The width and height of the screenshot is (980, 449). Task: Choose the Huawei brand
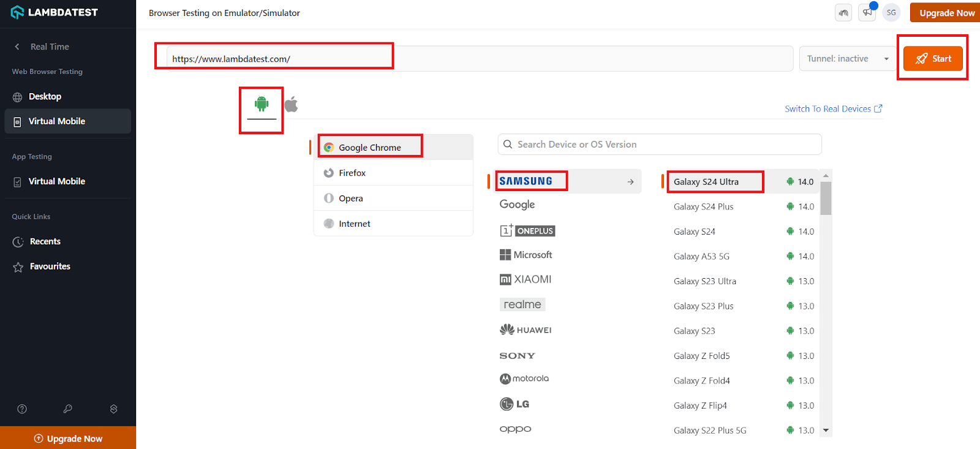pos(526,330)
